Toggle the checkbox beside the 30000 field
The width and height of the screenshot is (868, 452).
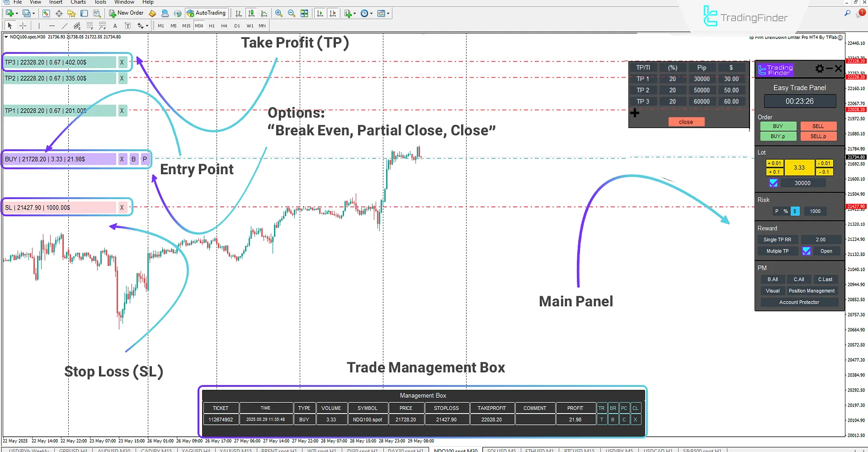tap(773, 183)
